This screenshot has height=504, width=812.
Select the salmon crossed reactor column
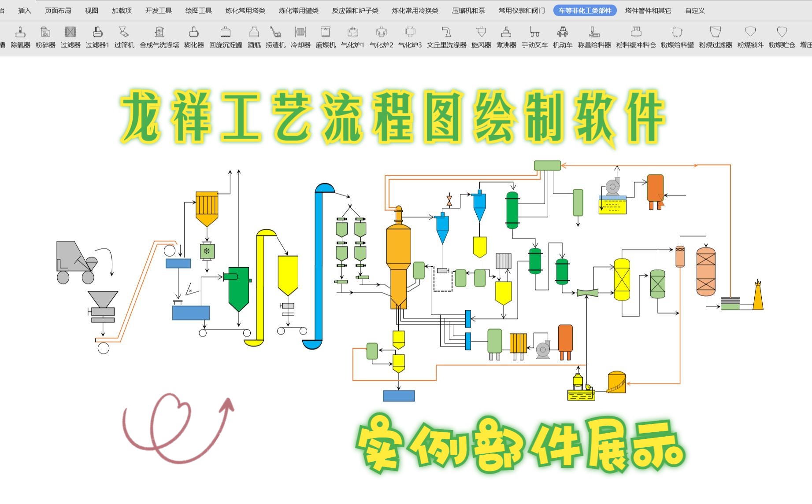[706, 272]
